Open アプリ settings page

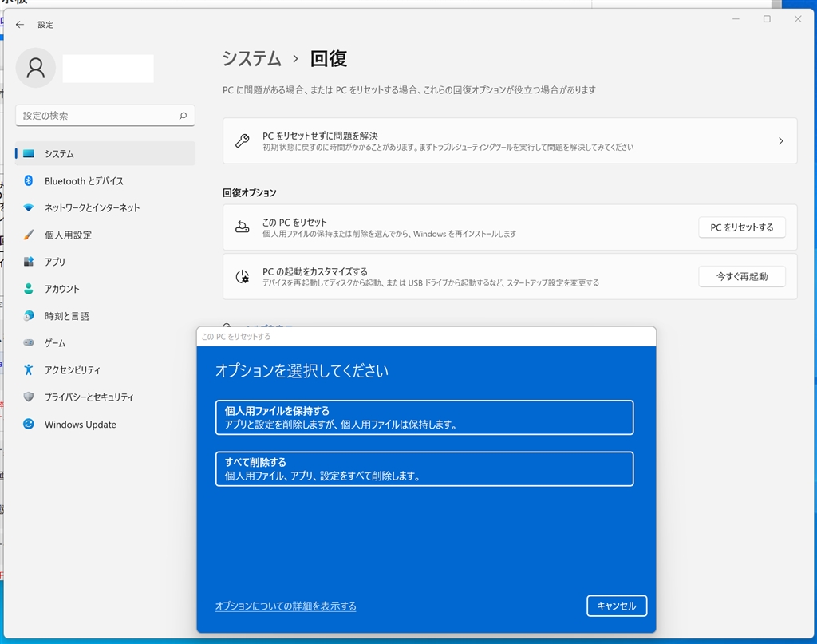pos(105,262)
